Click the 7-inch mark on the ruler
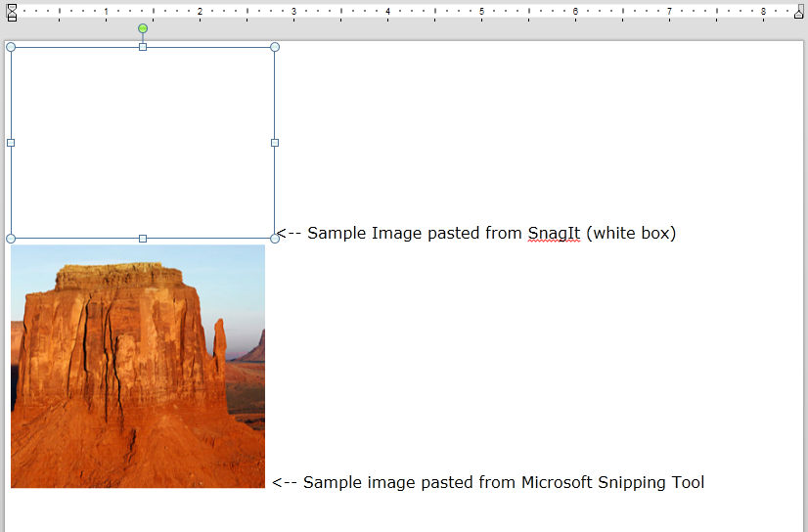This screenshot has height=532, width=808. pyautogui.click(x=669, y=12)
